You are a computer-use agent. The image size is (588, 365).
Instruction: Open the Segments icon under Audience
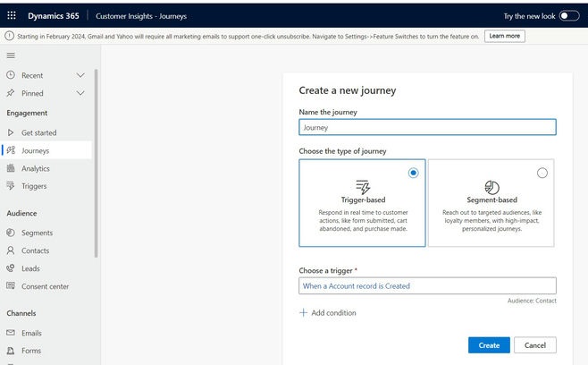click(x=11, y=233)
